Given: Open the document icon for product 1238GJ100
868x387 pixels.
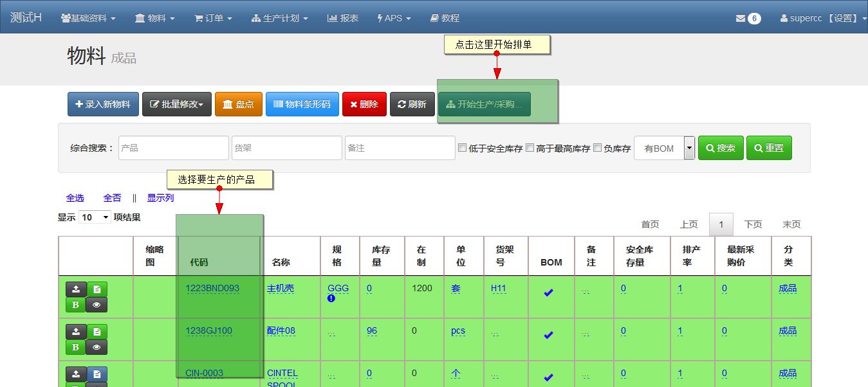Looking at the screenshot, I should tap(97, 330).
